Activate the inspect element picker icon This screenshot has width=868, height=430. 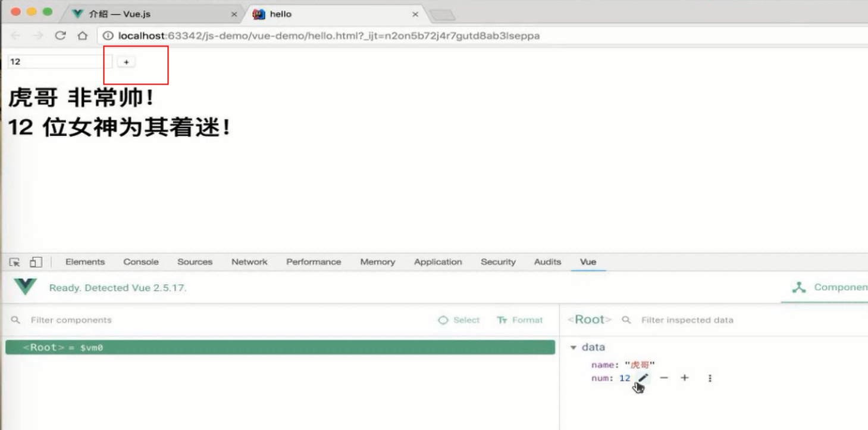(15, 262)
